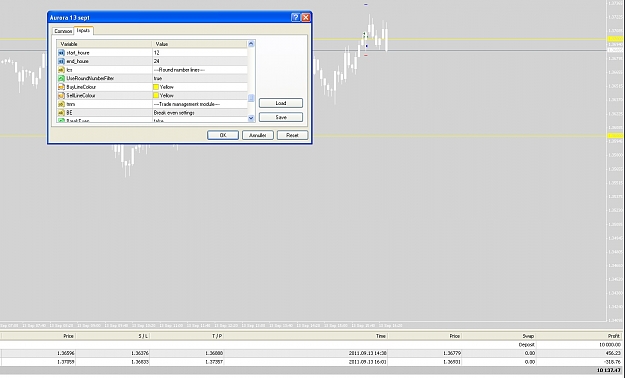Click the UseRoundNumberFilter boolean icon

click(61, 79)
